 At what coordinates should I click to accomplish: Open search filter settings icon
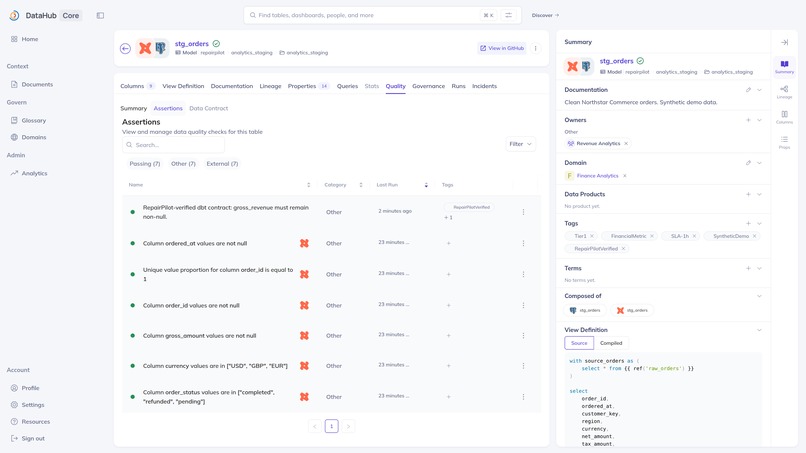point(508,15)
